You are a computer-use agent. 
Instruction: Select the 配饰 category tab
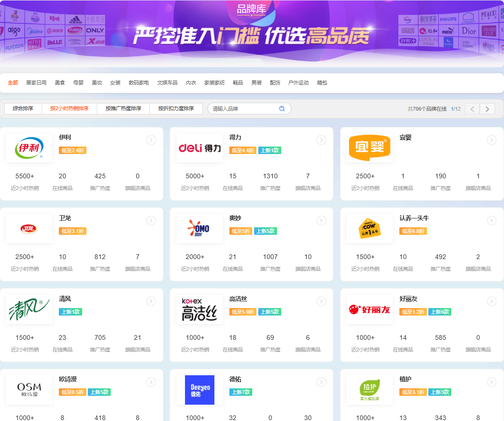click(x=275, y=83)
